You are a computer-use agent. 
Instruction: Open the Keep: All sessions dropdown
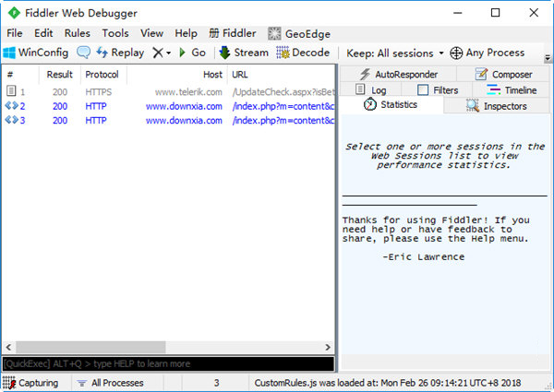395,53
